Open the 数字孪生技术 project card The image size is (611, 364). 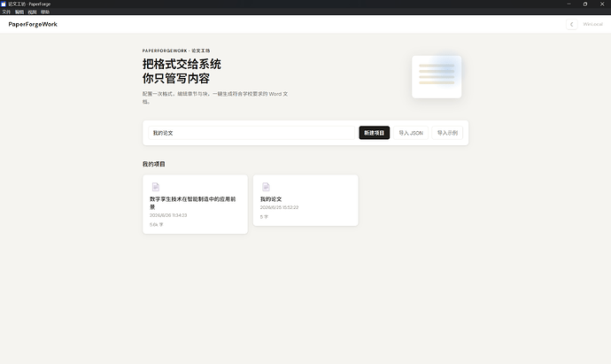pos(195,205)
